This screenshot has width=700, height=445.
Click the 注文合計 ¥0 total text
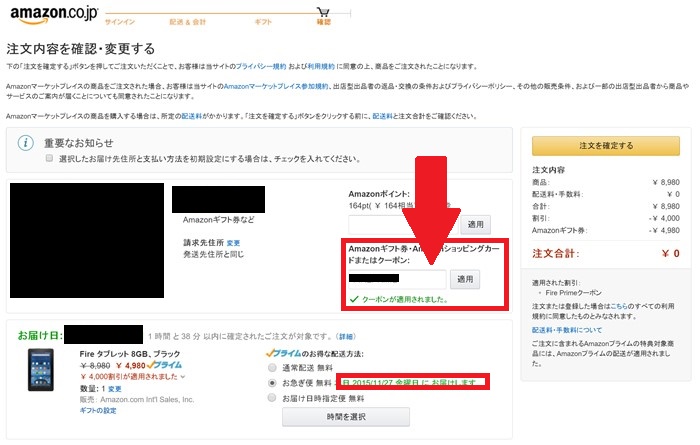pos(606,254)
